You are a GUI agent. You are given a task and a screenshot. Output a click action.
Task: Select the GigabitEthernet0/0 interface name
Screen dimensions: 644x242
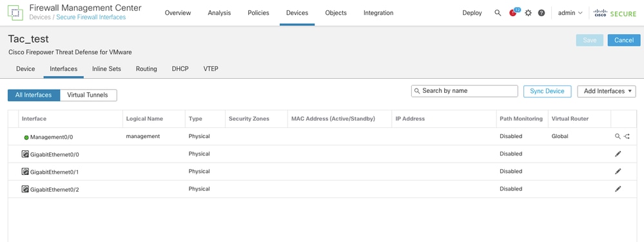coord(55,155)
